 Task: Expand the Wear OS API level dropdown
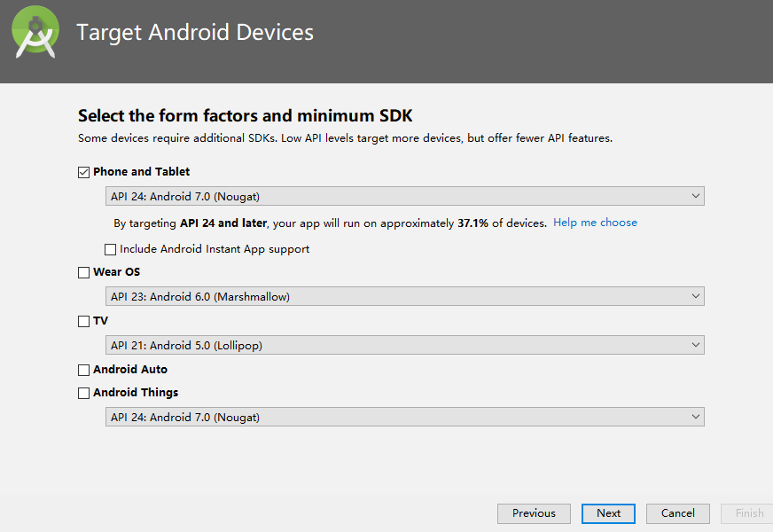pyautogui.click(x=405, y=296)
